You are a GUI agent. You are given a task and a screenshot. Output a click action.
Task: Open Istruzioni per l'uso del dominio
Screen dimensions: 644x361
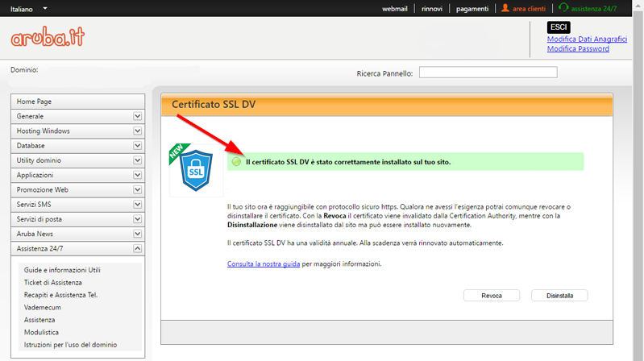(70, 345)
